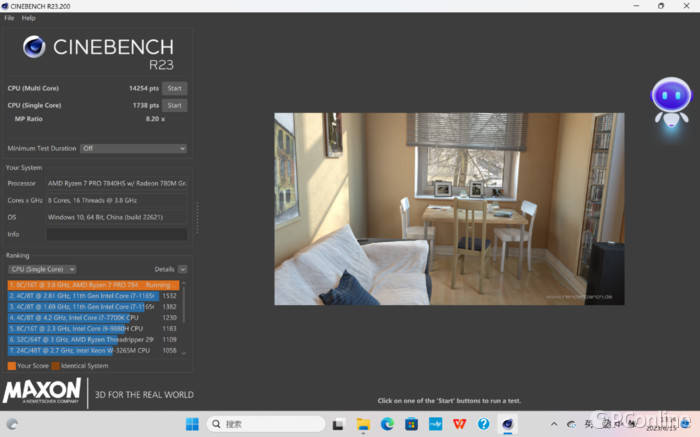Open Microsoft Edge from the taskbar
700x437 pixels.
point(387,424)
